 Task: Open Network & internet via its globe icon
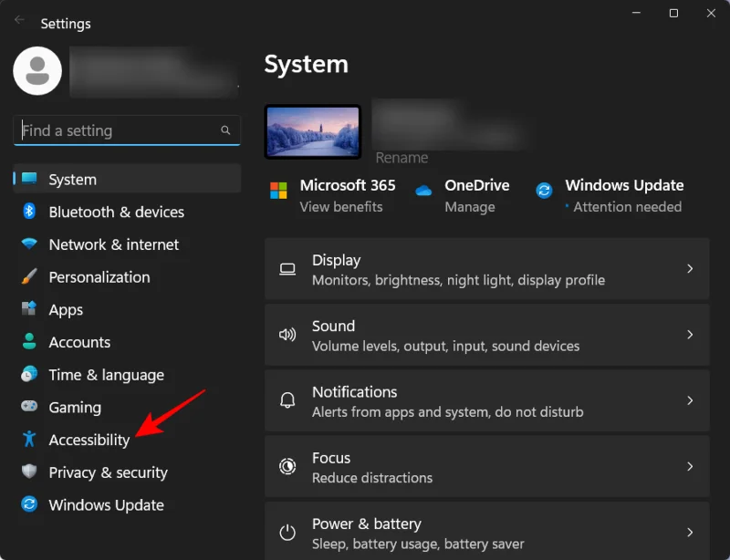28,244
